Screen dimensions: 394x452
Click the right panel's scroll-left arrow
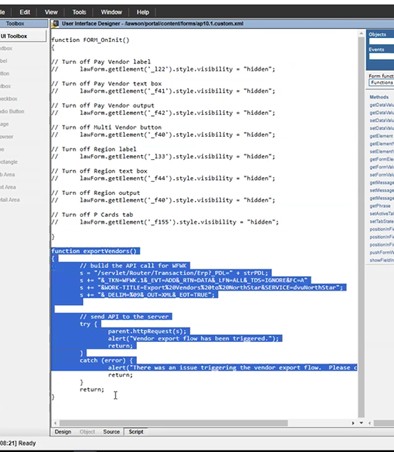coord(369,423)
